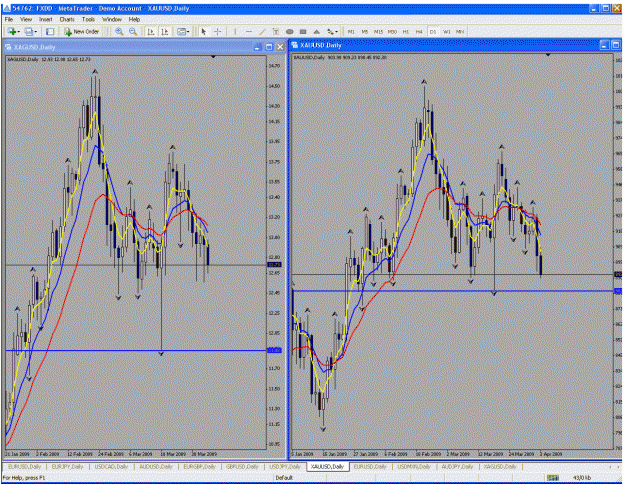Toggle the Market Watch panel icon
The width and height of the screenshot is (625, 484).
[50, 31]
